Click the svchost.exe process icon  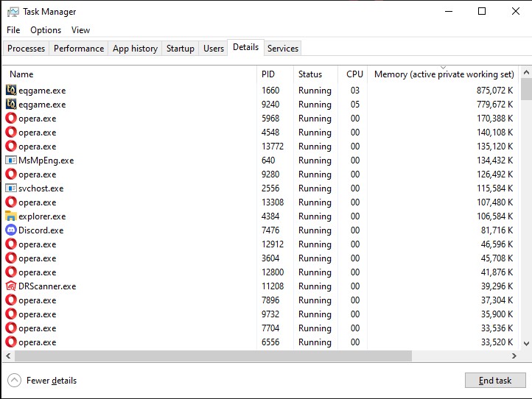(x=11, y=188)
